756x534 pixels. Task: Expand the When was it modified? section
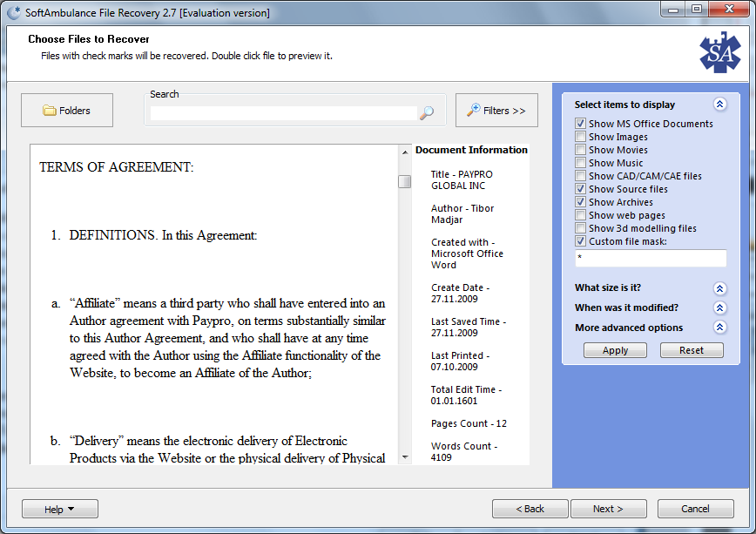(x=719, y=308)
